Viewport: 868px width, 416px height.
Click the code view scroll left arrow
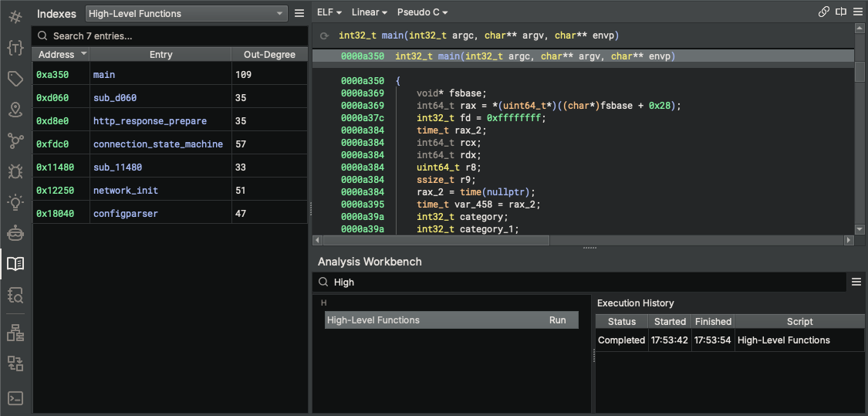pos(318,240)
